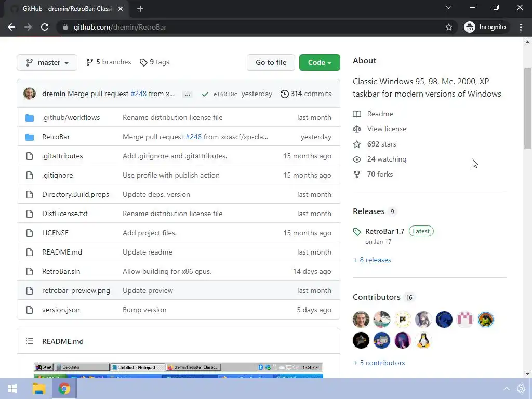
Task: Open 'Use profile with publish action' commit
Action: tap(171, 175)
